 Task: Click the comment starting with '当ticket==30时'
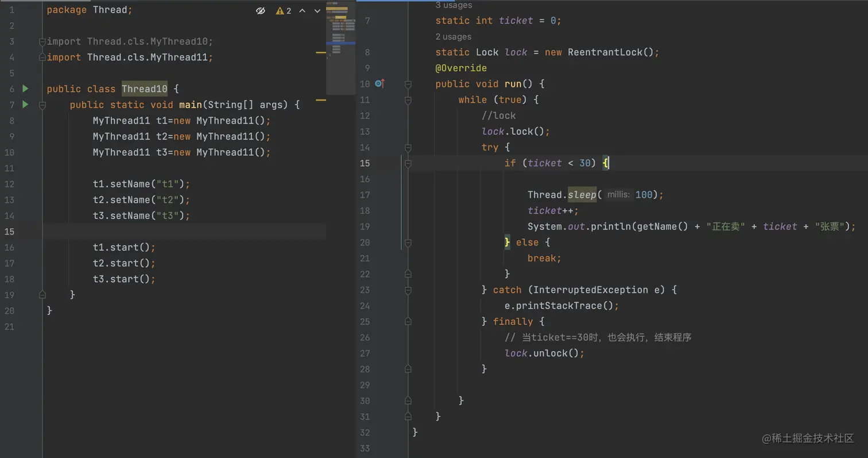coord(598,337)
